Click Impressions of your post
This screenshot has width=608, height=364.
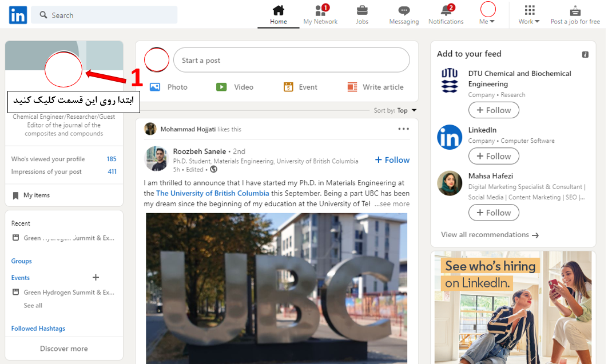(46, 171)
